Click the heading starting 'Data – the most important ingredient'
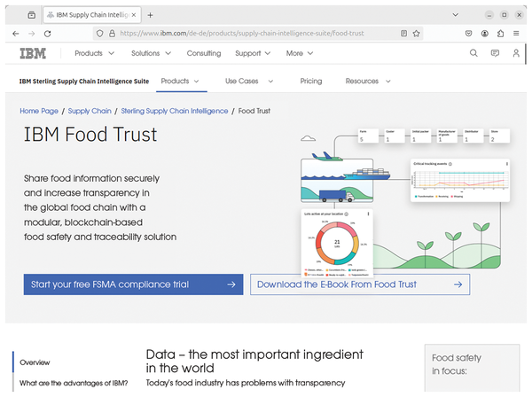The width and height of the screenshot is (532, 397). pos(254,361)
